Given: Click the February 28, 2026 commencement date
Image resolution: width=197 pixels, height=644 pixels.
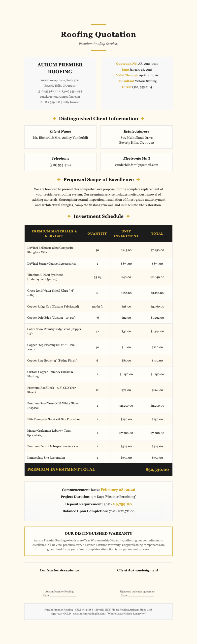Looking at the screenshot, I should [118, 490].
